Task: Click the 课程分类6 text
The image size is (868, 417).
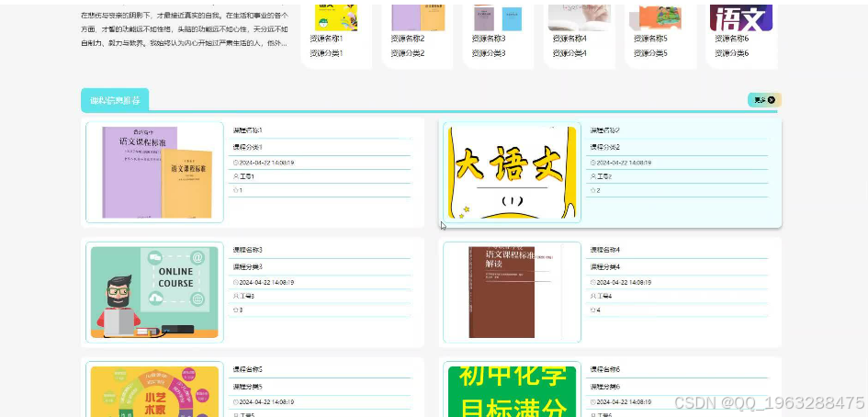Action: [x=604, y=387]
